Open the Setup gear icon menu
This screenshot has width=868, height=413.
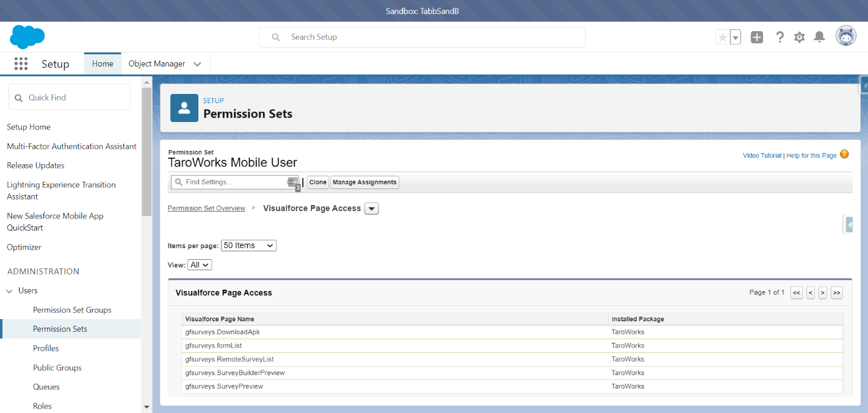pyautogui.click(x=800, y=37)
